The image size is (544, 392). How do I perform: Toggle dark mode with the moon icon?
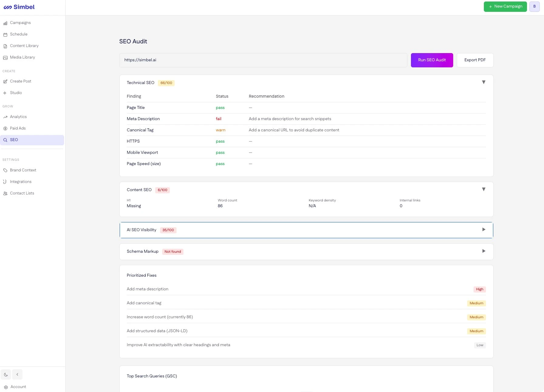point(5,374)
